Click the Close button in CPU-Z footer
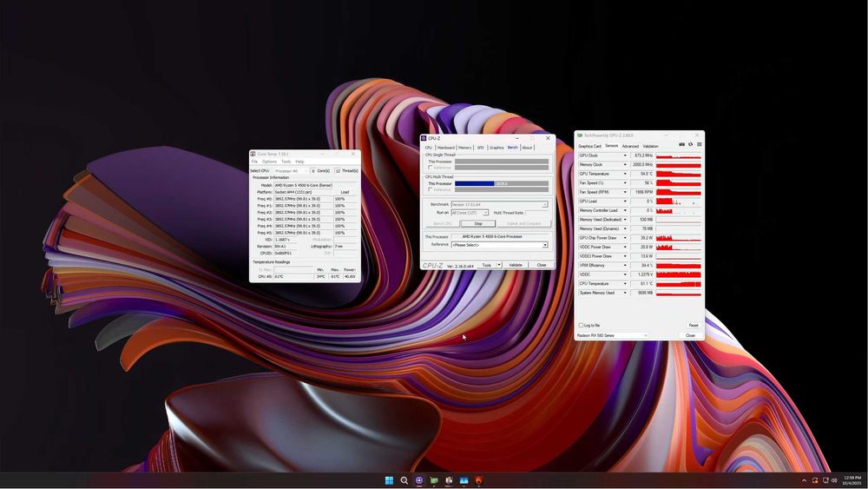The image size is (868, 489). coord(542,265)
